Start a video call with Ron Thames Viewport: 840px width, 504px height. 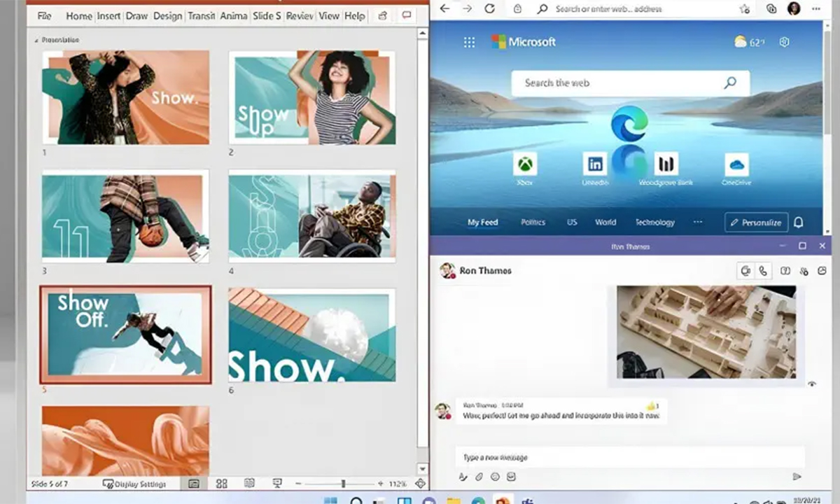coord(745,271)
